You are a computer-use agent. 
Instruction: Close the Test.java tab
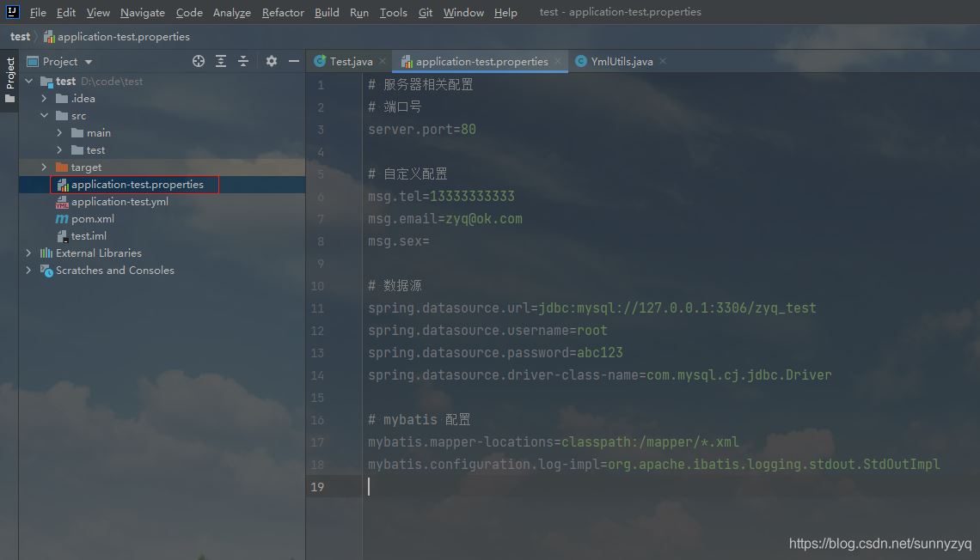[x=383, y=62]
